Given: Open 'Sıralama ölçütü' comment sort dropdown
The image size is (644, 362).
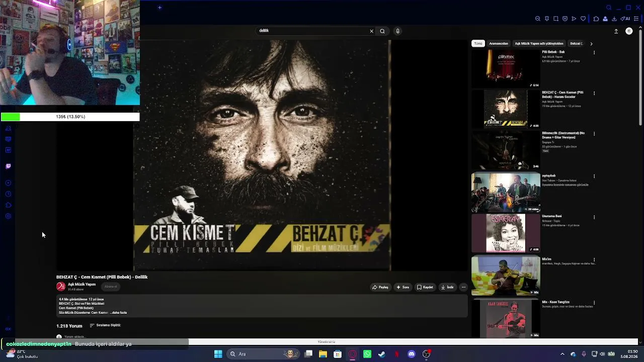Looking at the screenshot, I should [105, 325].
